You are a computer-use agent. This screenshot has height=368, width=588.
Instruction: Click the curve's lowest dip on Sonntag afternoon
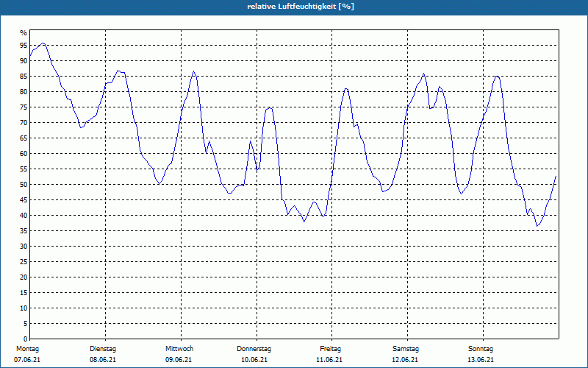point(537,226)
